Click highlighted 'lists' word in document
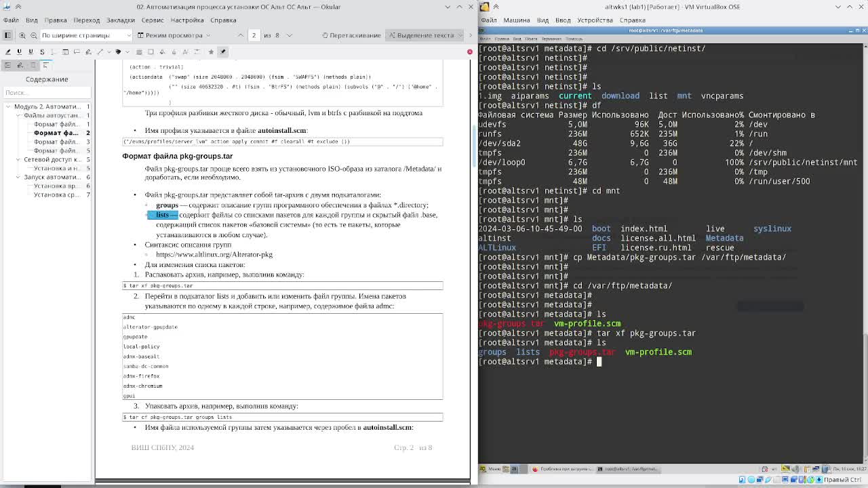This screenshot has height=488, width=868. point(162,215)
